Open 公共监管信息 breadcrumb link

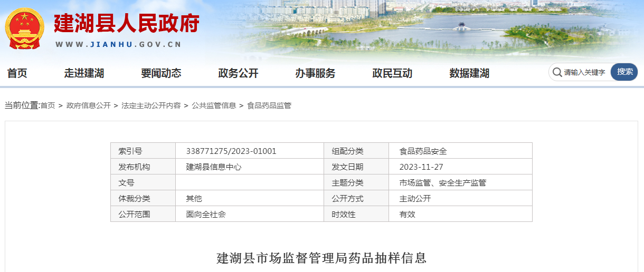point(214,105)
